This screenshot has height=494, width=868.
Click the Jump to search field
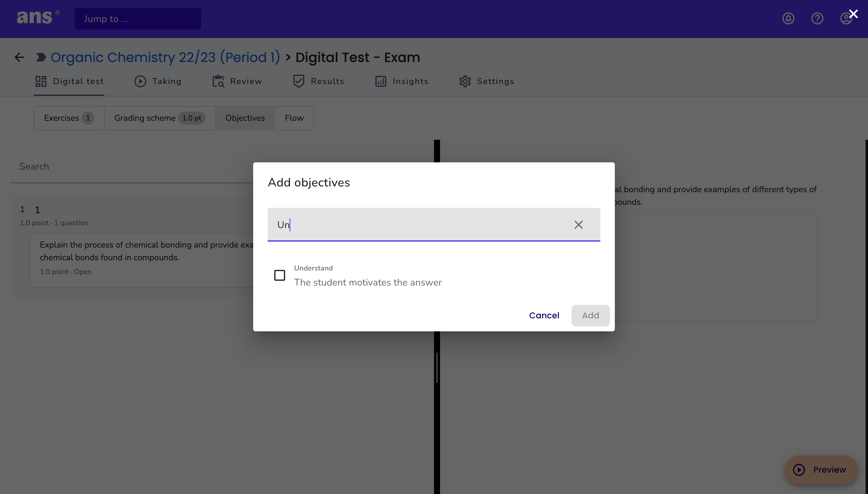137,19
